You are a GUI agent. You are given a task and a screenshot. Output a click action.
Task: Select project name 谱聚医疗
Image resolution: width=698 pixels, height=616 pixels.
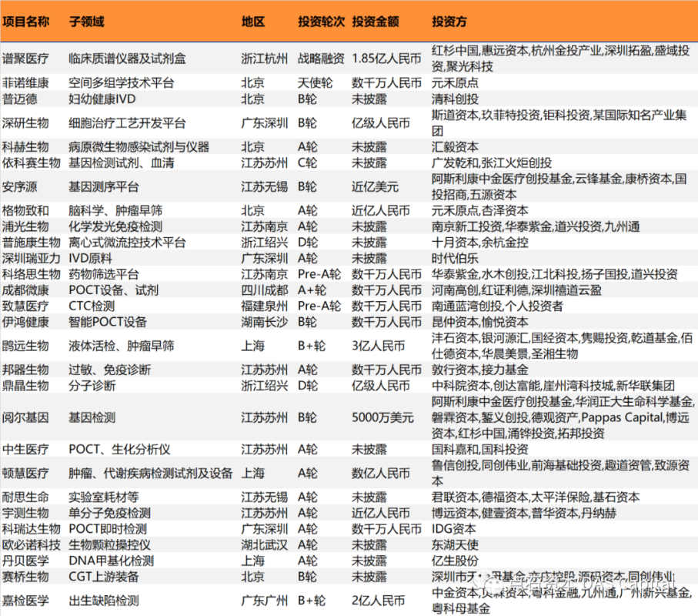pyautogui.click(x=25, y=59)
